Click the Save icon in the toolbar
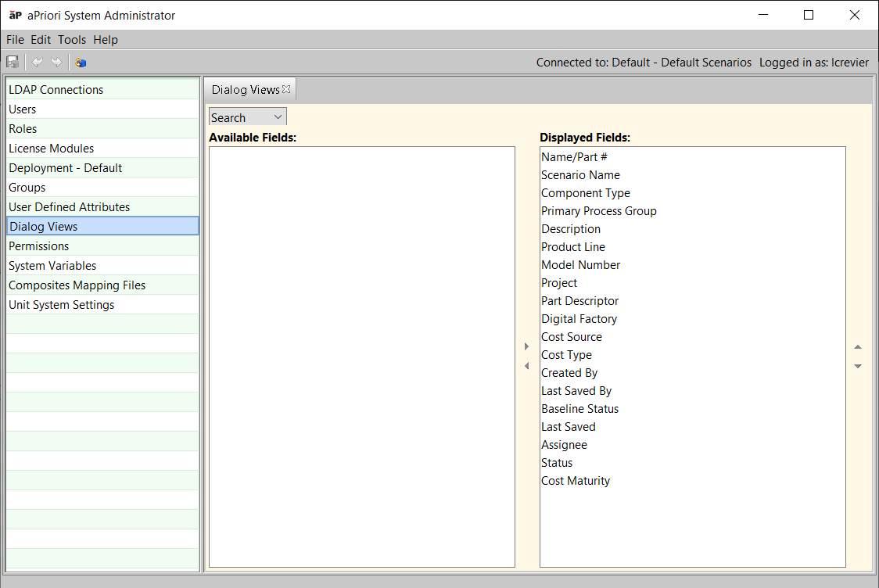 (13, 63)
